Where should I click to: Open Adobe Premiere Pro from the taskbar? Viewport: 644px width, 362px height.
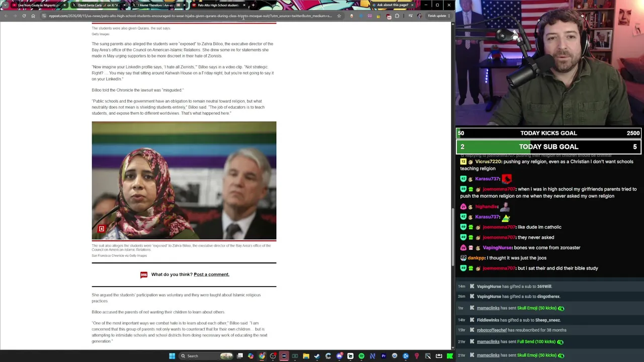tap(383, 356)
